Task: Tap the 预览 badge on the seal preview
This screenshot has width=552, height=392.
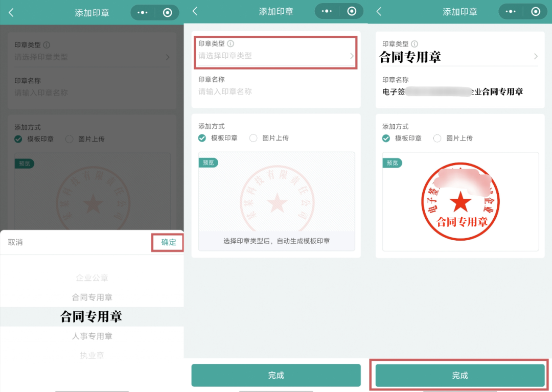Action: [208, 163]
